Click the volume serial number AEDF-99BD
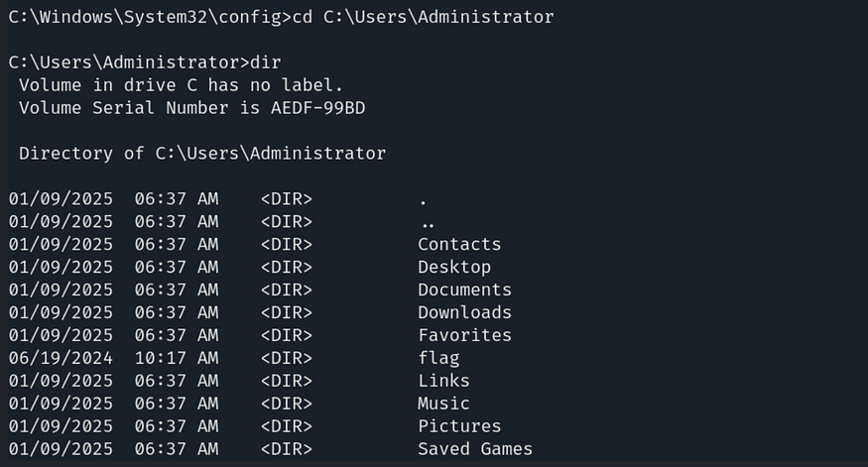 point(317,107)
